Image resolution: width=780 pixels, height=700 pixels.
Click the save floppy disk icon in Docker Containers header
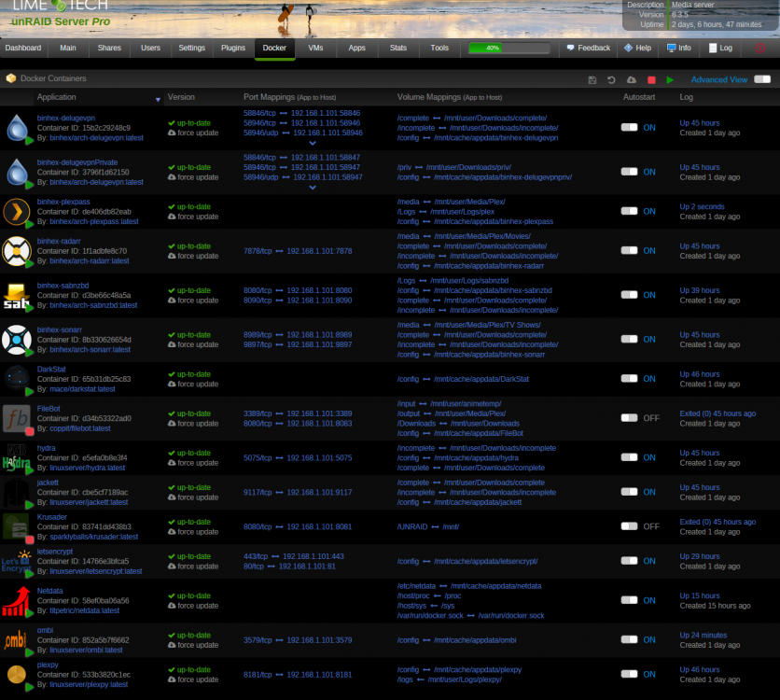click(592, 80)
